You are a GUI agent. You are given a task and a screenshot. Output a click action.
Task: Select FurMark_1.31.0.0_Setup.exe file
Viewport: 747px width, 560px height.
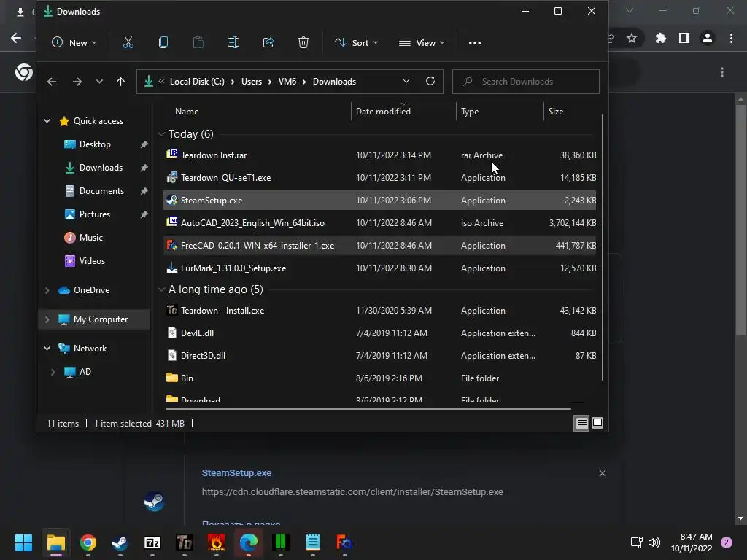pos(379,268)
